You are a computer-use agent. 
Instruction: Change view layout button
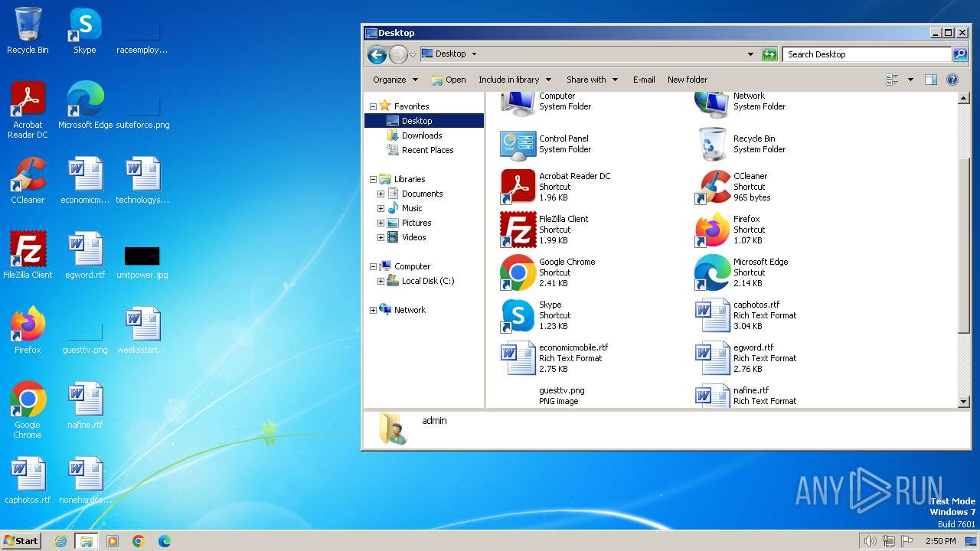[x=892, y=80]
